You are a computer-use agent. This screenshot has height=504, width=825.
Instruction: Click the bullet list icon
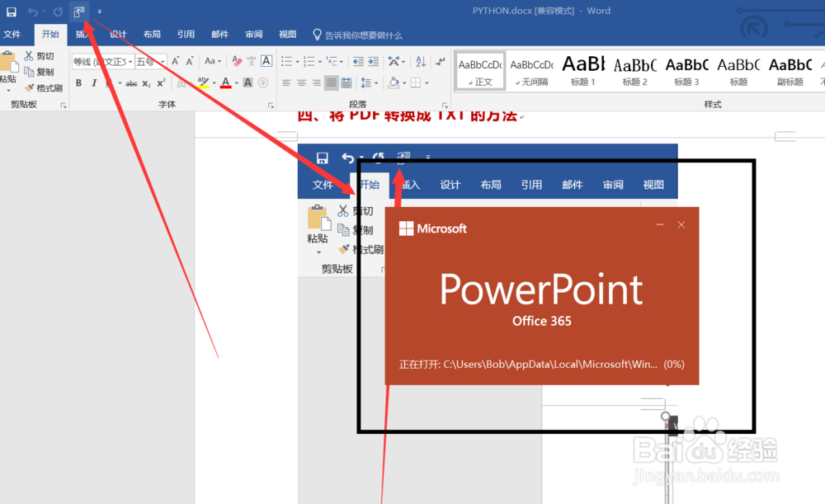286,62
